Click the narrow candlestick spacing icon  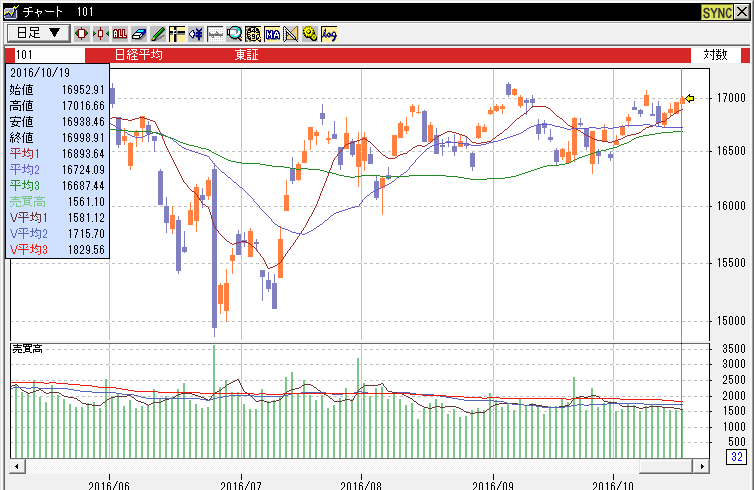101,33
